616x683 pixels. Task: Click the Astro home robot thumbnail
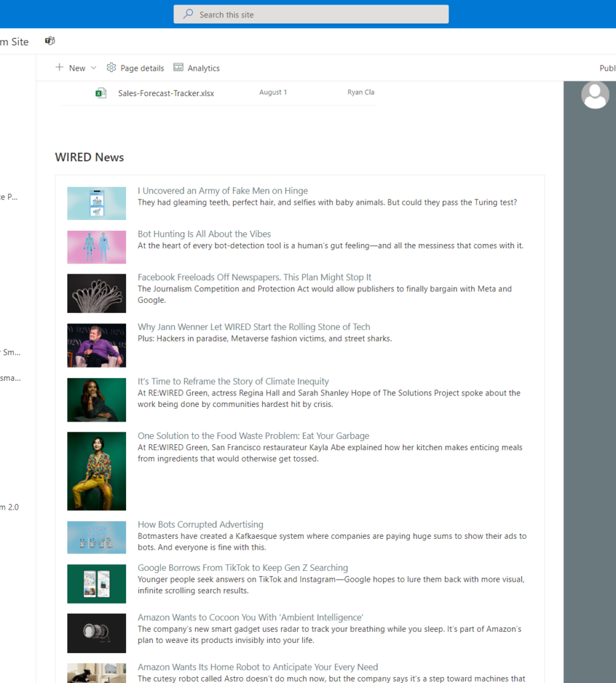tap(97, 673)
